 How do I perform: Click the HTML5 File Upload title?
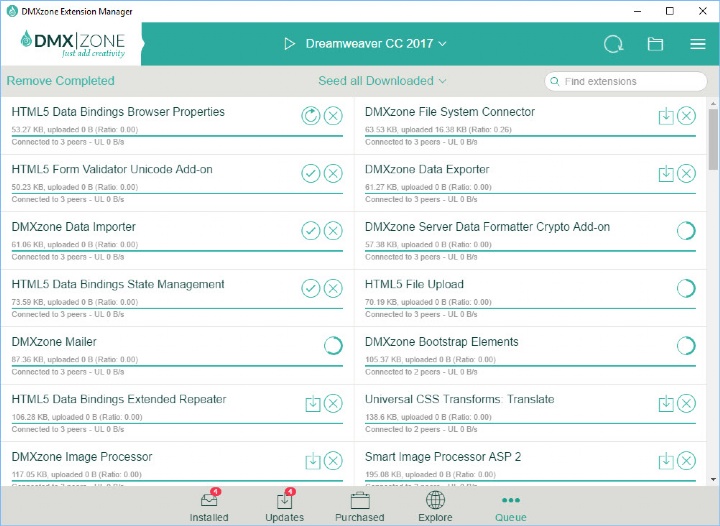coord(414,285)
